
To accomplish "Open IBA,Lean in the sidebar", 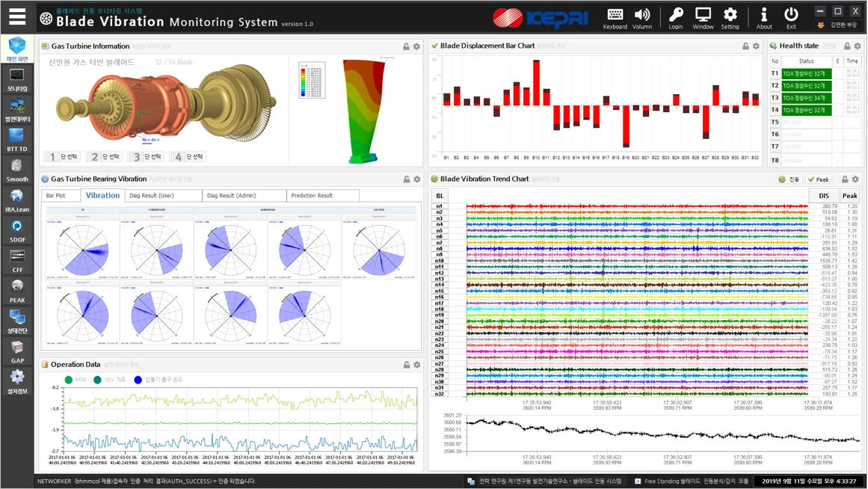I will 17,200.
